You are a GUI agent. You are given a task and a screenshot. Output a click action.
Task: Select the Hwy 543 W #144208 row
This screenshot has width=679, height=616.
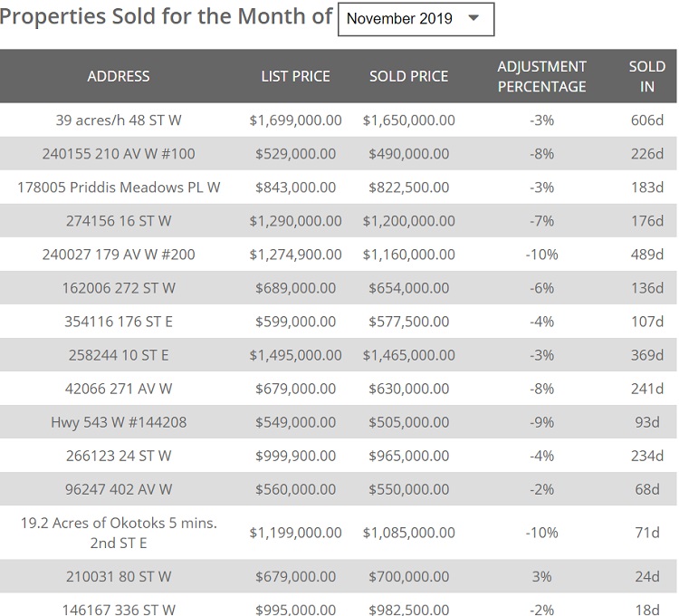point(119,422)
